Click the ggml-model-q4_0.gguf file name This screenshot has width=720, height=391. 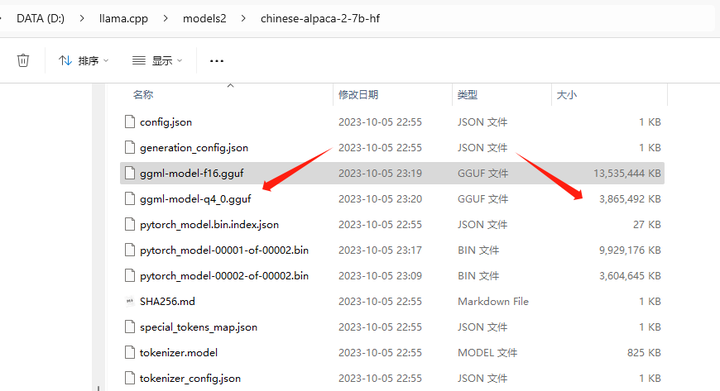(195, 199)
